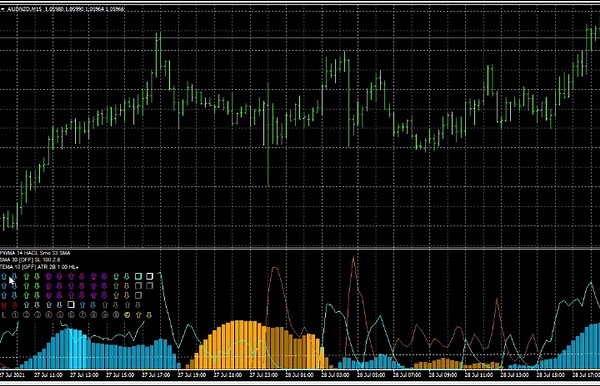Viewport: 600px width, 386px height.
Task: Click the 27 Jul 13:00 time axis label
Action: tap(84, 375)
